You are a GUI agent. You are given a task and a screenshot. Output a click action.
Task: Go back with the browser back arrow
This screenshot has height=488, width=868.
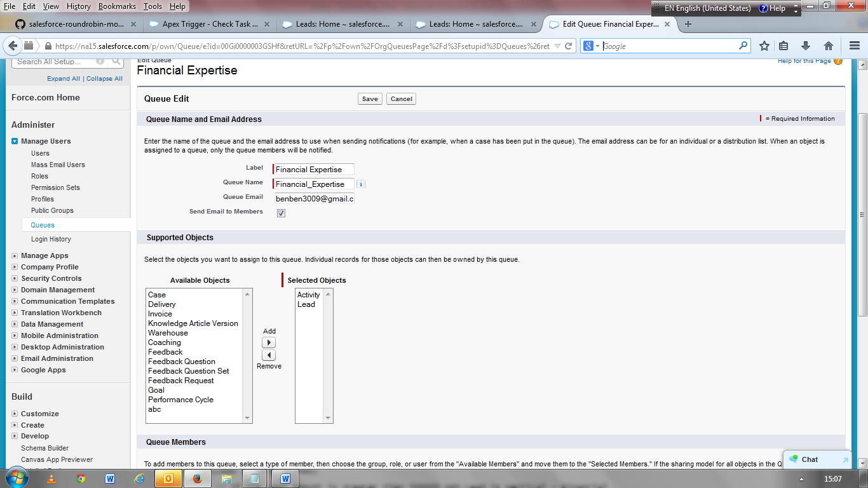[13, 46]
